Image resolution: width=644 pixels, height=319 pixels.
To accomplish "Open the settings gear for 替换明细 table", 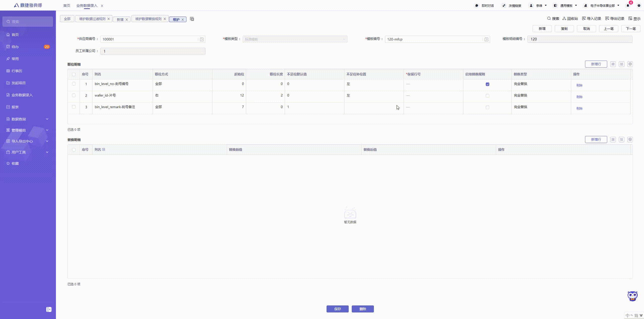I will 630,140.
